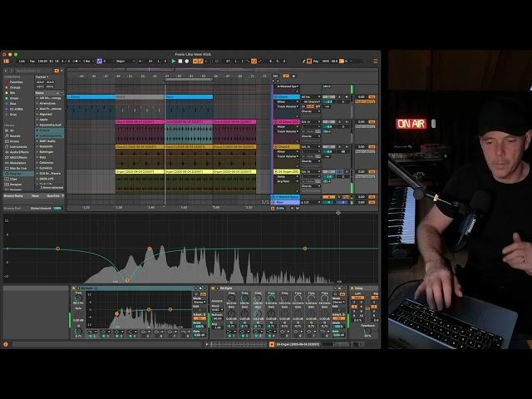Open the 1 Bar quantization dropdown
The width and height of the screenshot is (532, 399).
pos(88,61)
